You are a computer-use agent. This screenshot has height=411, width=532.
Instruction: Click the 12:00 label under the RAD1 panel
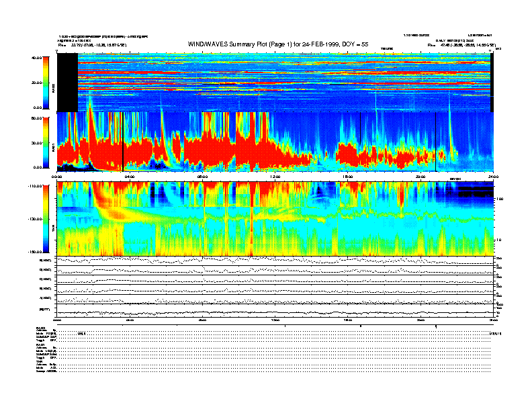[275, 177]
